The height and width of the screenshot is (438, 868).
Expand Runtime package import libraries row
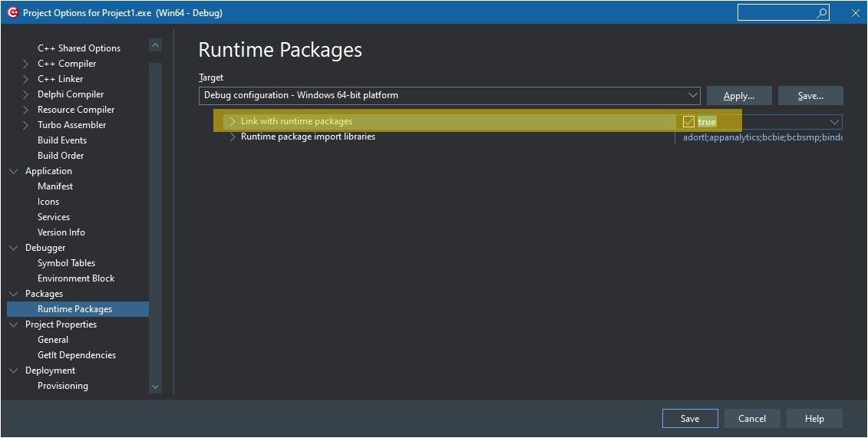[233, 137]
